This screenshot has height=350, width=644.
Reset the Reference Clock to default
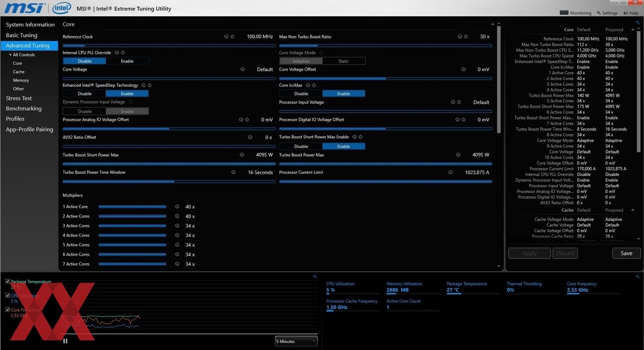tap(232, 36)
